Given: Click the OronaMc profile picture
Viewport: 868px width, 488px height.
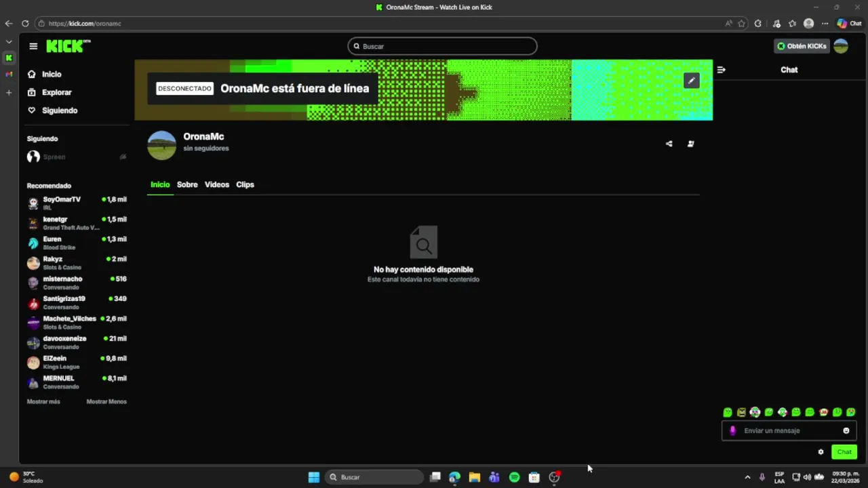Looking at the screenshot, I should (161, 145).
